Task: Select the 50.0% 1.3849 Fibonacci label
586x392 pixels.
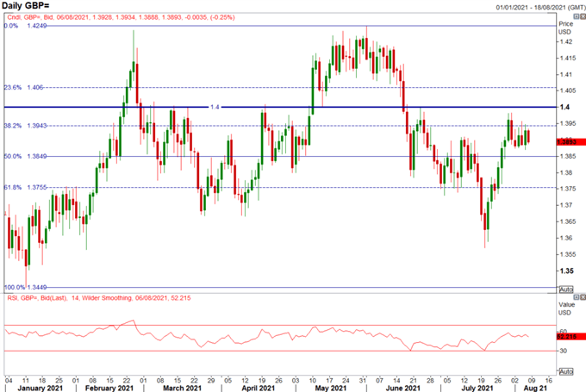Action: 25,156
